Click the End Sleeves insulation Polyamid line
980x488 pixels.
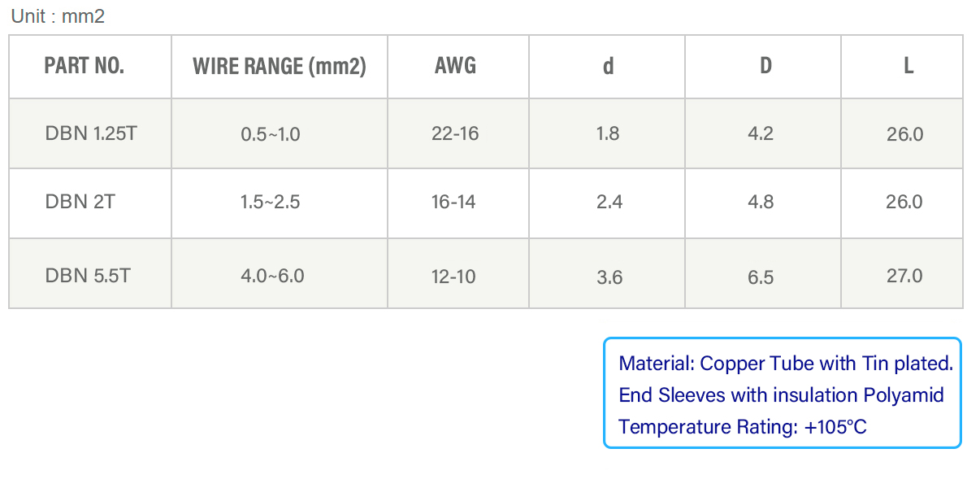[781, 395]
